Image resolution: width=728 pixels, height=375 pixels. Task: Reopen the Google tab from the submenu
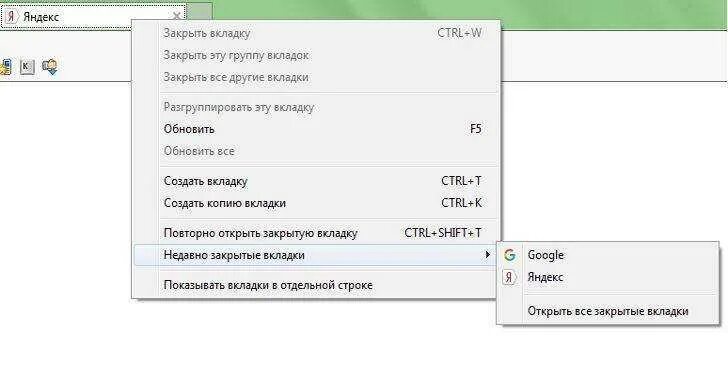coord(609,255)
